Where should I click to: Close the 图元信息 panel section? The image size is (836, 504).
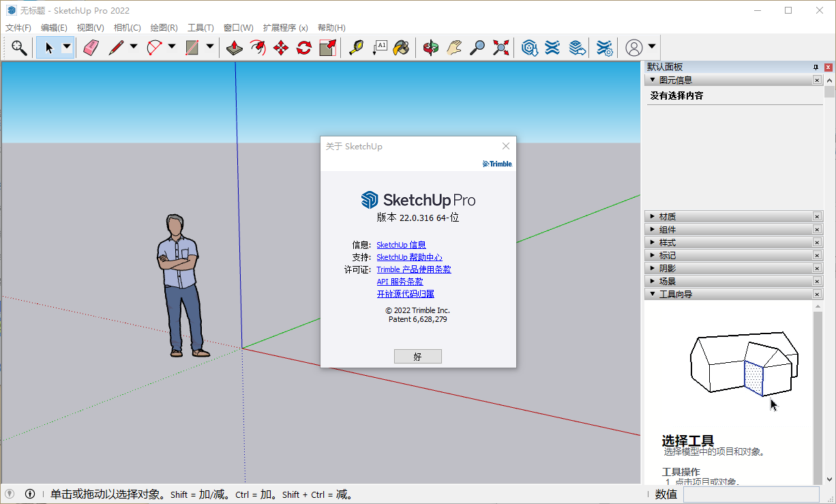(x=817, y=80)
